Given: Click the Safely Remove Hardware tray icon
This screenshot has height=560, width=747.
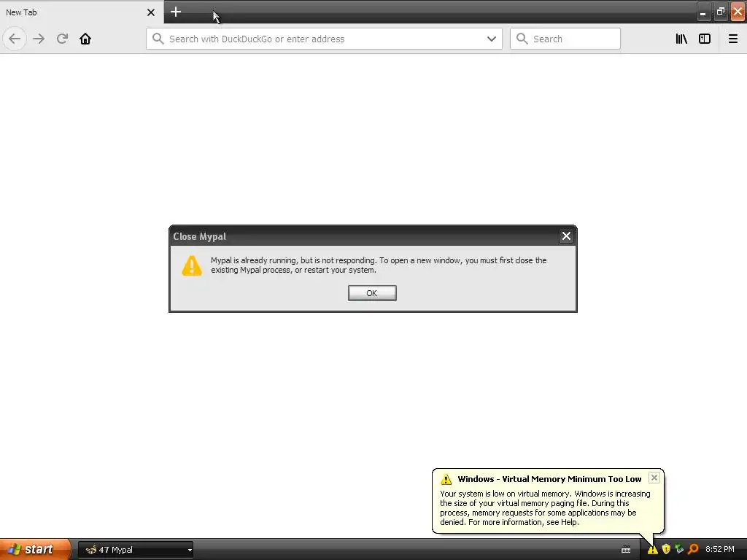Looking at the screenshot, I should click(x=679, y=550).
